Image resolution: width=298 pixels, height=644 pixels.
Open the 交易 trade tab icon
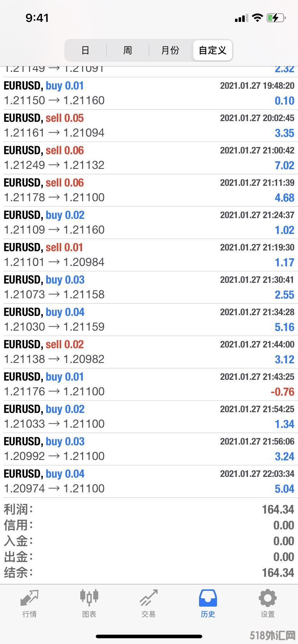point(149,598)
